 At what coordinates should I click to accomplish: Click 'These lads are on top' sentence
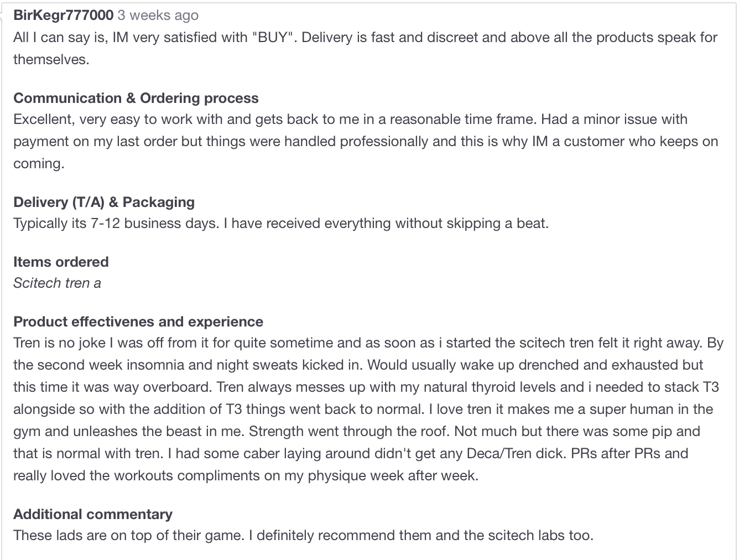tap(128, 535)
